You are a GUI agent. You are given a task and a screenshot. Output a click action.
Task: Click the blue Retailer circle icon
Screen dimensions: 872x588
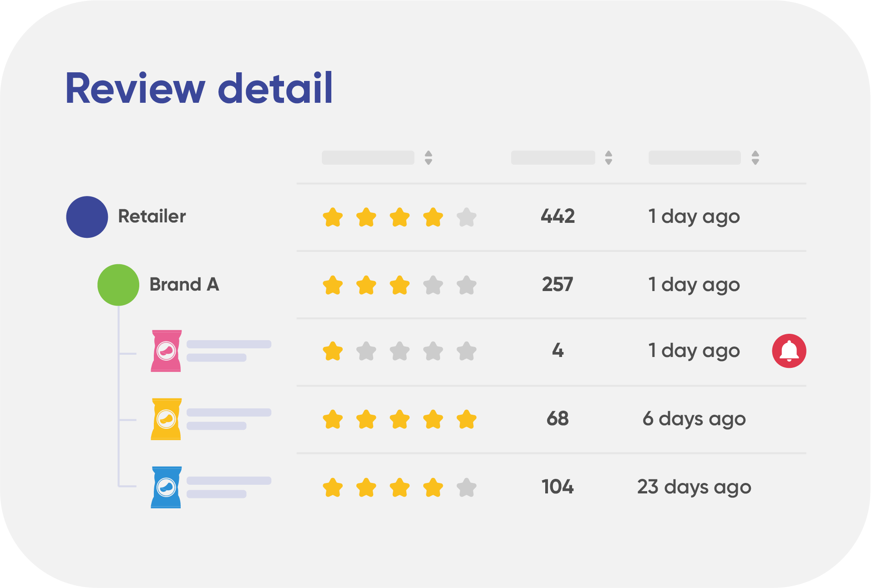(87, 217)
